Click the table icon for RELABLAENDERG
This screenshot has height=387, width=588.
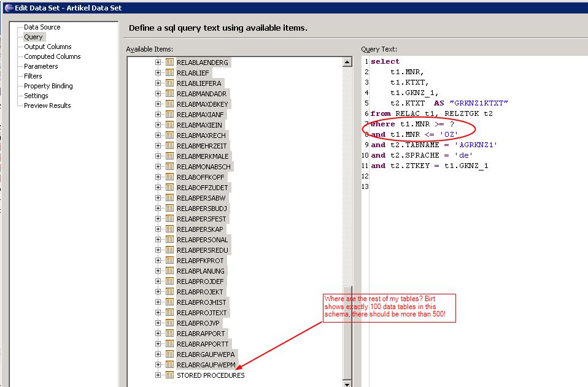click(169, 62)
